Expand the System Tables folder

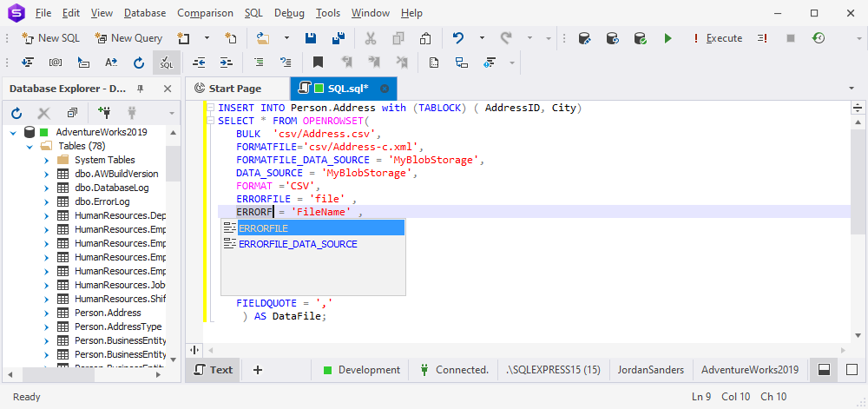click(x=47, y=160)
